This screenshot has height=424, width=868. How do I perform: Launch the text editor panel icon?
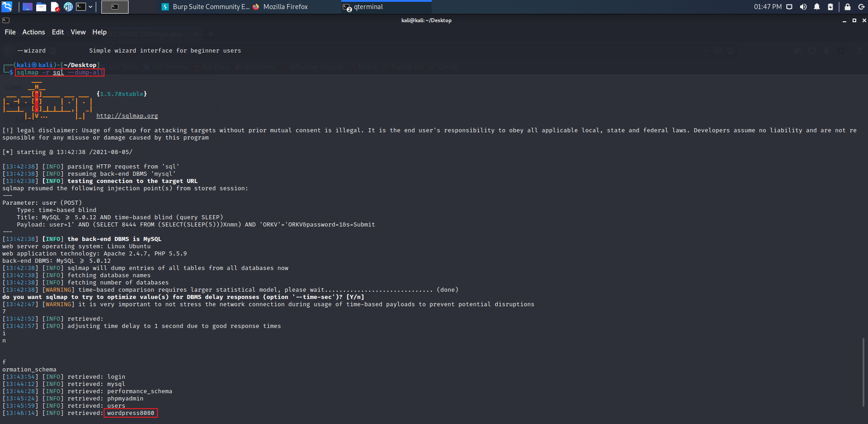pos(55,7)
